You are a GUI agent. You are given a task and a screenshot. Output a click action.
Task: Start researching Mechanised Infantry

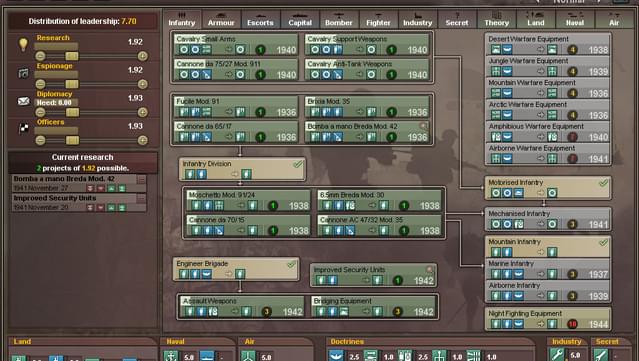click(x=547, y=219)
